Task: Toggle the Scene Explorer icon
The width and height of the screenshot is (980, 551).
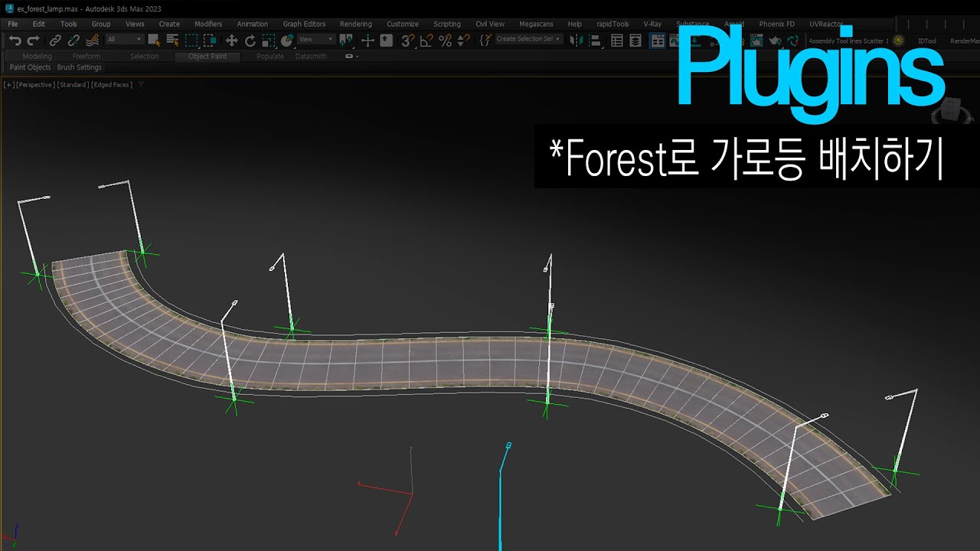Action: pyautogui.click(x=617, y=40)
